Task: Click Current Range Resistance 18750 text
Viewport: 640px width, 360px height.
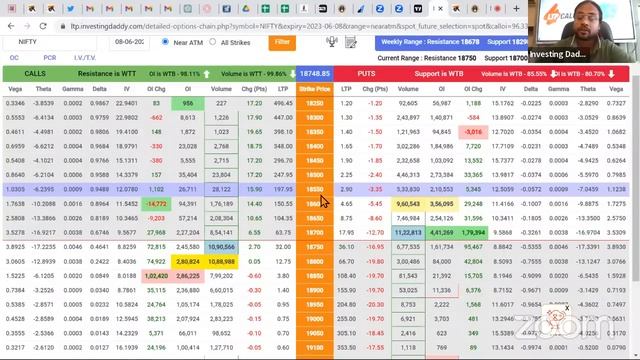Action: (x=427, y=58)
